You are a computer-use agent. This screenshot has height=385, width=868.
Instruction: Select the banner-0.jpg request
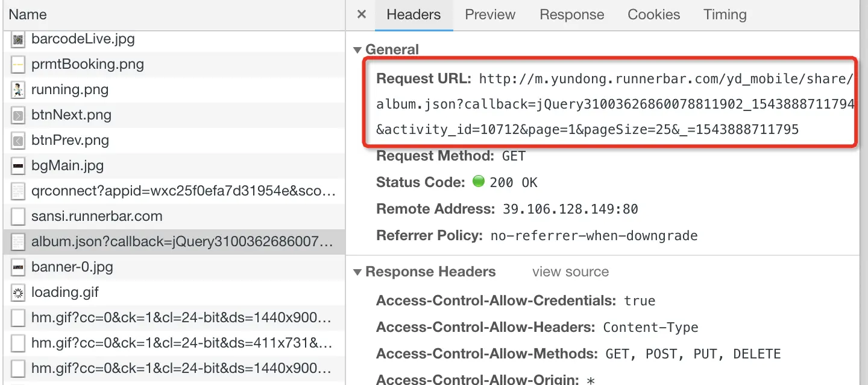click(174, 267)
